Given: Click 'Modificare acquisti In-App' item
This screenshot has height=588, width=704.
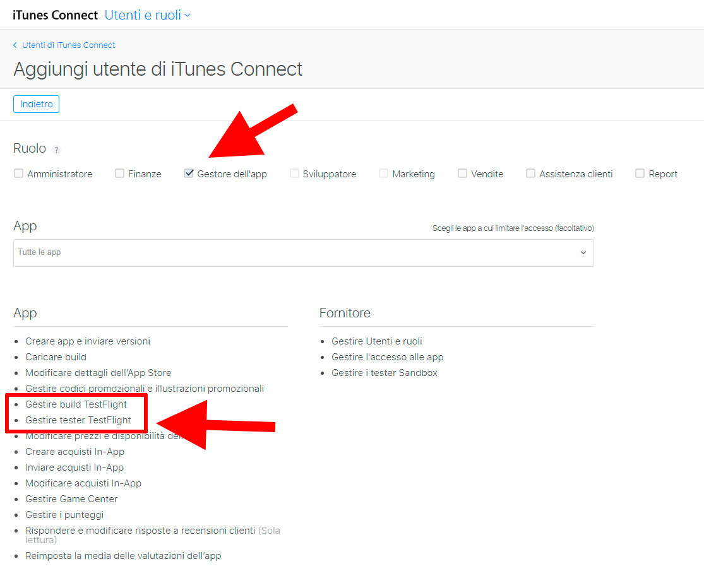Looking at the screenshot, I should 83,483.
